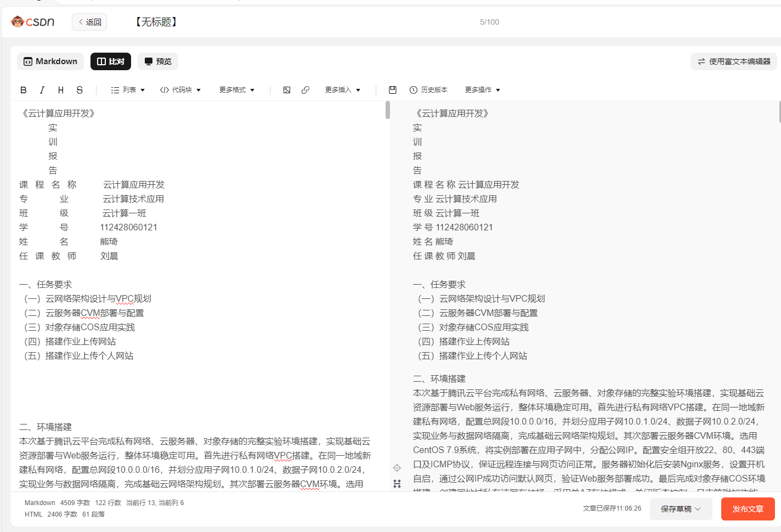Open the 代码块 code block dropdown
Image resolution: width=781 pixels, height=532 pixels.
(180, 90)
